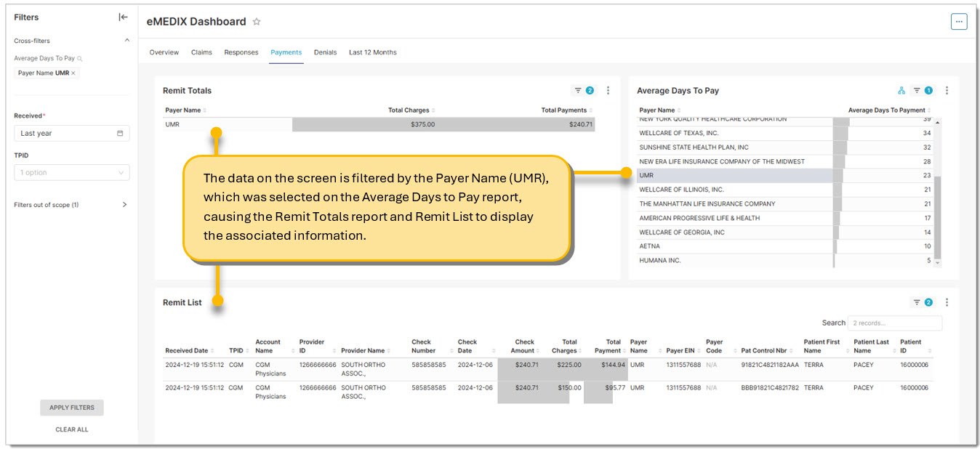Click the Average Days To Pay scrollbar
980x449 pixels.
pos(937,218)
